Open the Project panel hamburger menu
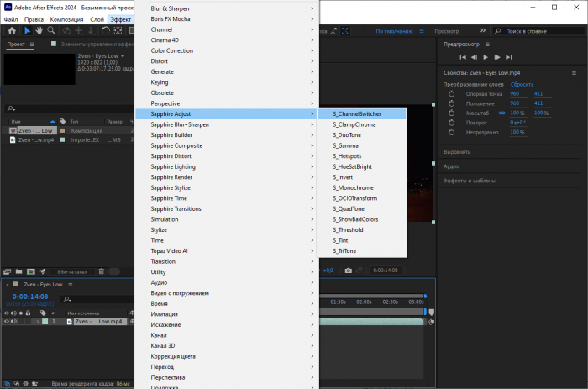The height and width of the screenshot is (389, 588). pos(33,45)
